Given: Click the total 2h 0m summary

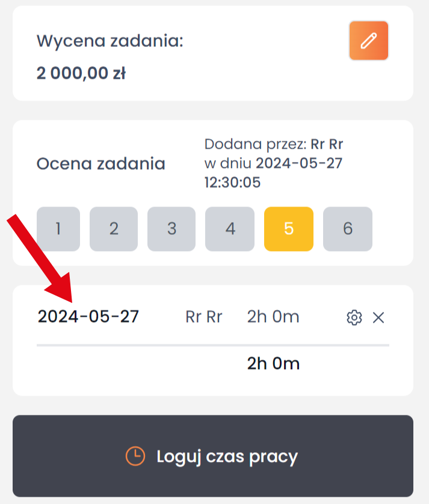Looking at the screenshot, I should coord(273,364).
